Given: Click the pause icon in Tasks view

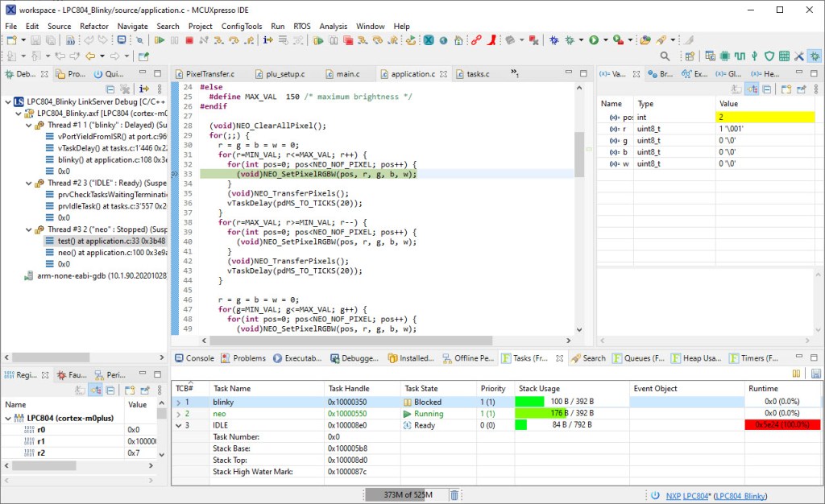Looking at the screenshot, I should (x=796, y=374).
